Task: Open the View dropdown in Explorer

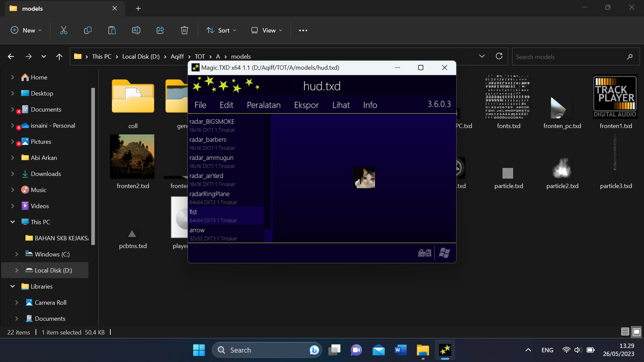Action: click(x=266, y=30)
